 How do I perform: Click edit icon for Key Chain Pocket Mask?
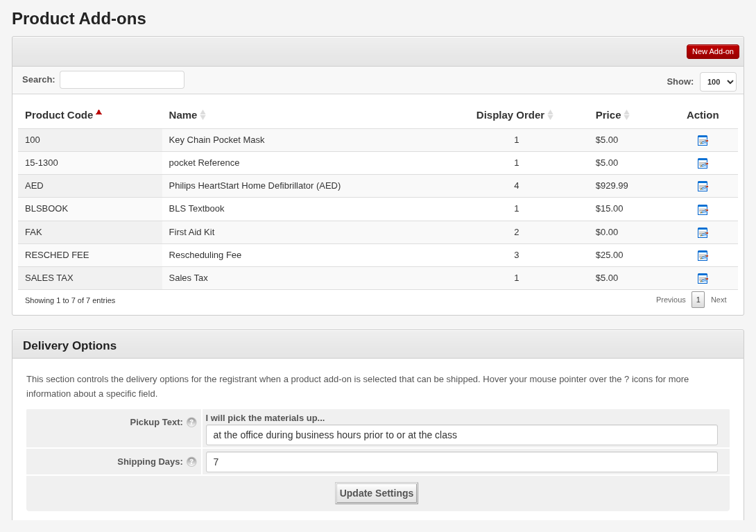point(703,140)
